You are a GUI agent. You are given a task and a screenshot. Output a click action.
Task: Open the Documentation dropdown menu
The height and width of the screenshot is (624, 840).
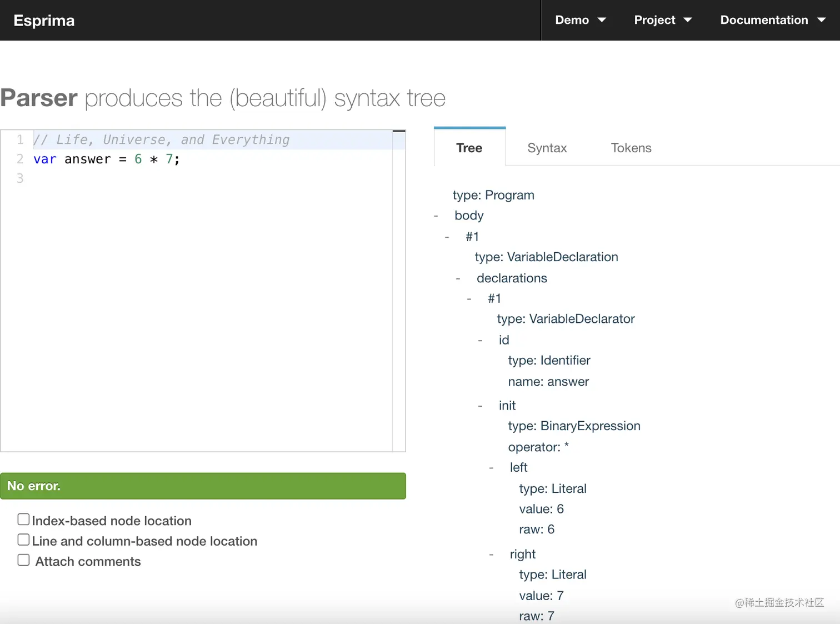click(x=773, y=20)
